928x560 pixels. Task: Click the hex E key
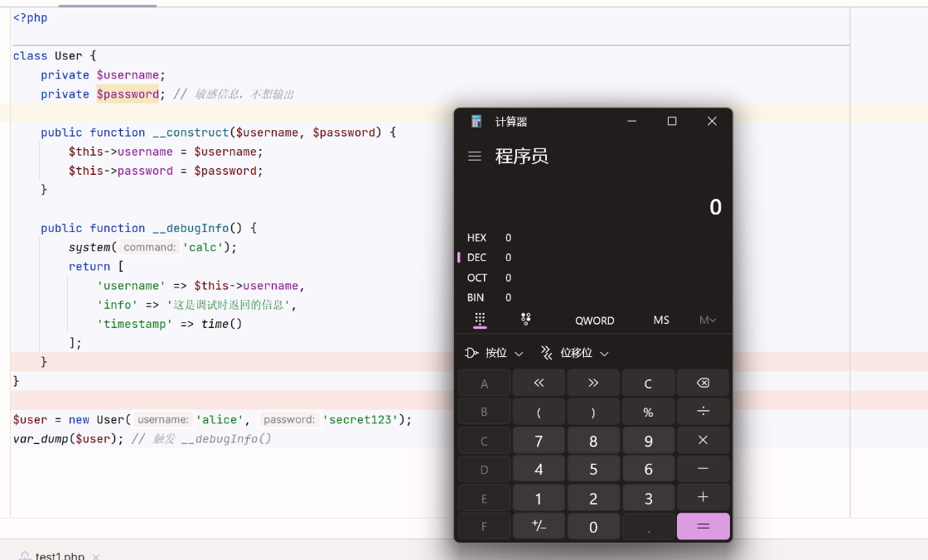pyautogui.click(x=484, y=497)
